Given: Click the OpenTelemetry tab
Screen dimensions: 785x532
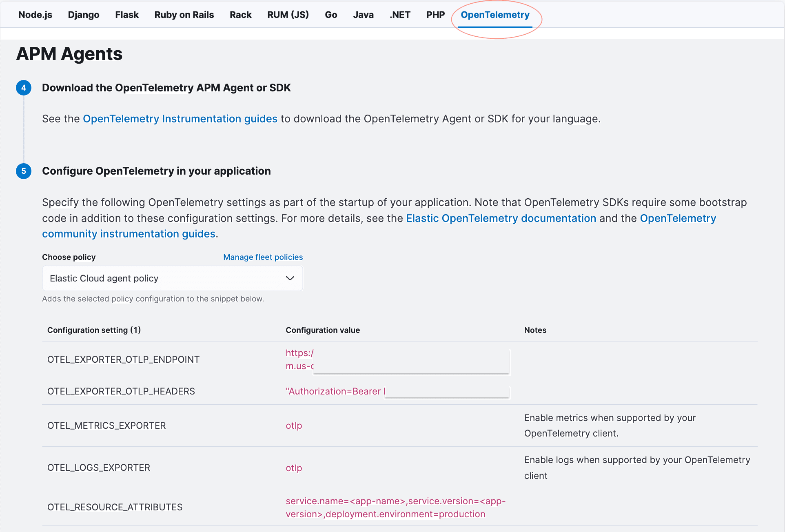Looking at the screenshot, I should (495, 15).
